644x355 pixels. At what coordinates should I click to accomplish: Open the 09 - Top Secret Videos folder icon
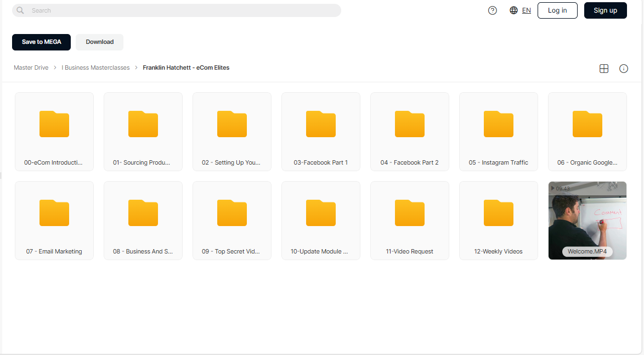click(x=232, y=213)
